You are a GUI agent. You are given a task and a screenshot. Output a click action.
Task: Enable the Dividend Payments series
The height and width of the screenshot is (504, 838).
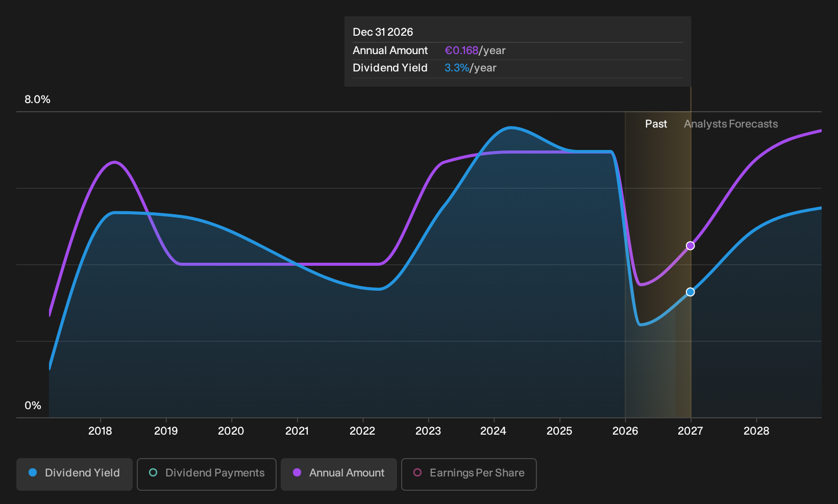coord(207,474)
